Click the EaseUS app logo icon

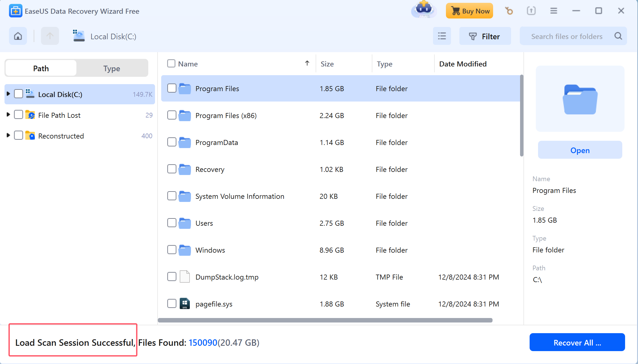[x=15, y=11]
